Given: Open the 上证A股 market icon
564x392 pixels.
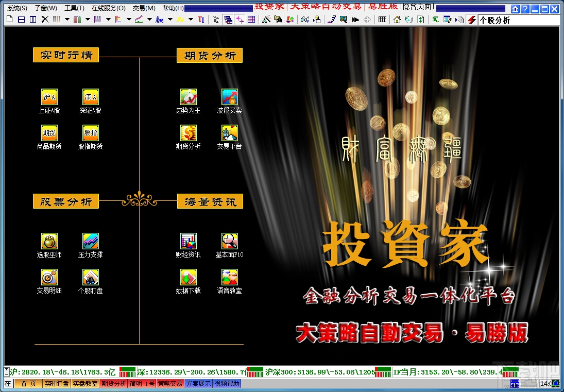Looking at the screenshot, I should [49, 101].
